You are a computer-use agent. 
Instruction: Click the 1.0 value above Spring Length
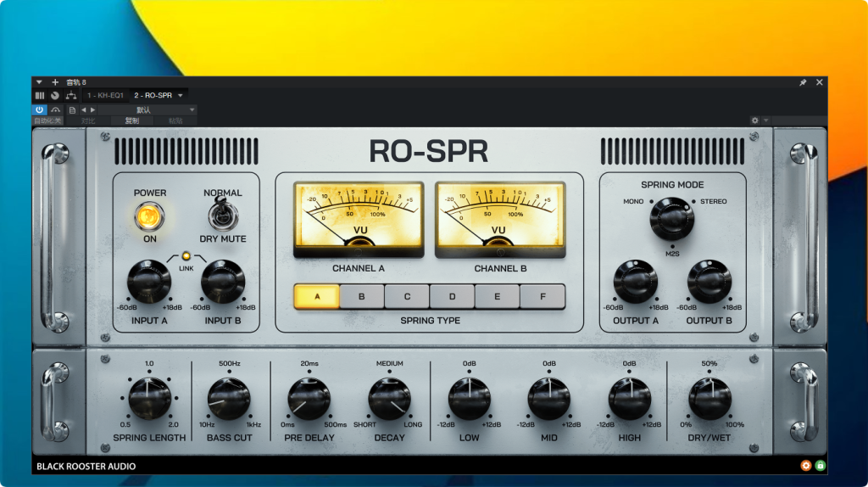click(x=149, y=363)
